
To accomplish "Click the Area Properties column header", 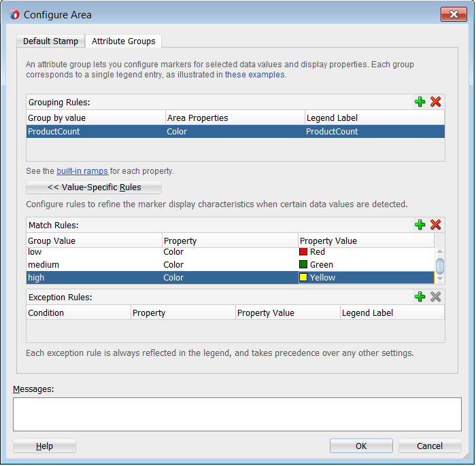I will 235,118.
